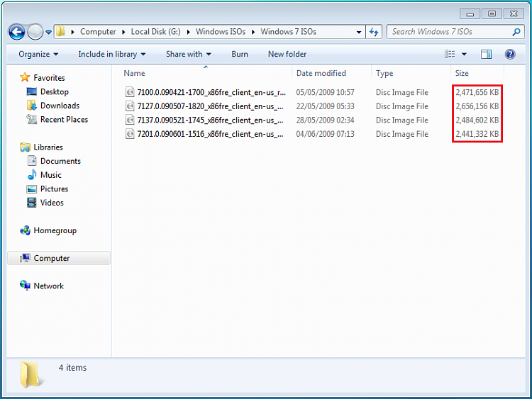Click the disc icon of the 7127 file
532x399 pixels.
130,106
